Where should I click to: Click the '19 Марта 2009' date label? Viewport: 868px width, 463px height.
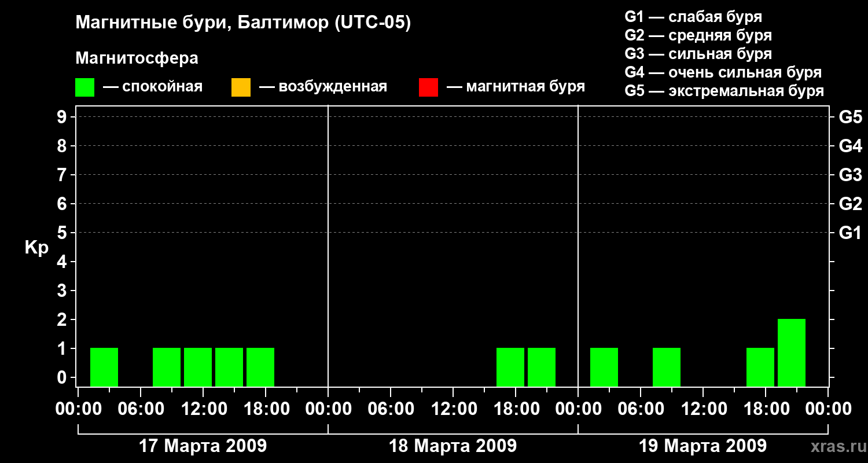703,446
